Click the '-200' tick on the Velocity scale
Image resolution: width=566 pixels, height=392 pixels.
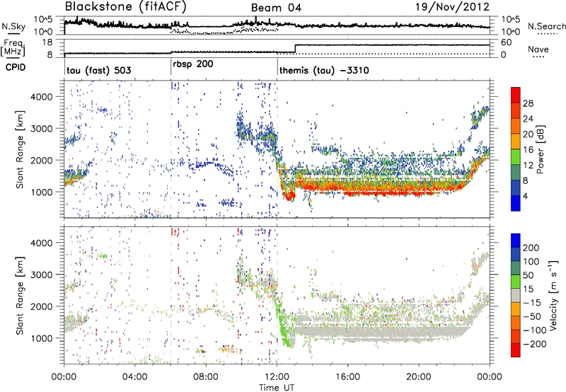click(x=533, y=344)
